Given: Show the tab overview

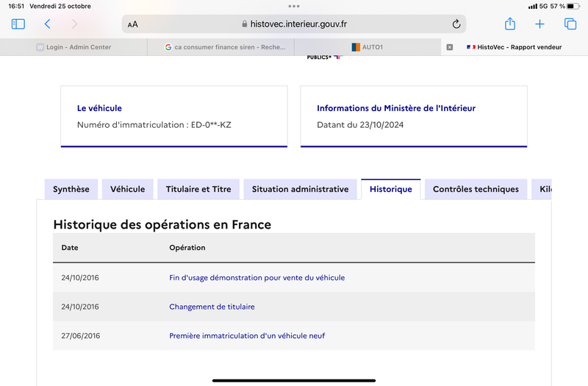Looking at the screenshot, I should (x=570, y=24).
